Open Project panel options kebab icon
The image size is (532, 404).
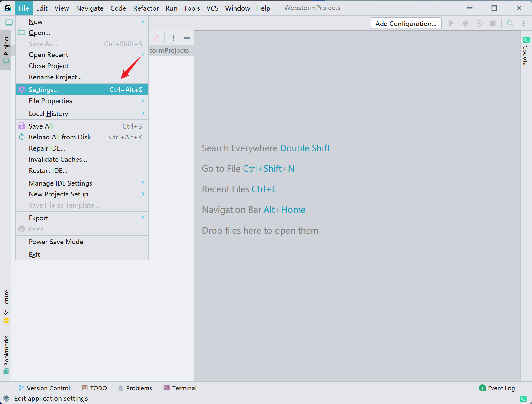pos(173,38)
